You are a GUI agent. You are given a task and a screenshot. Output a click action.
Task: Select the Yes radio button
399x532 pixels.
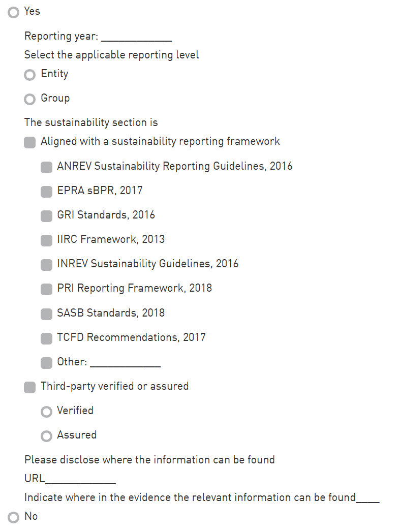coord(14,12)
